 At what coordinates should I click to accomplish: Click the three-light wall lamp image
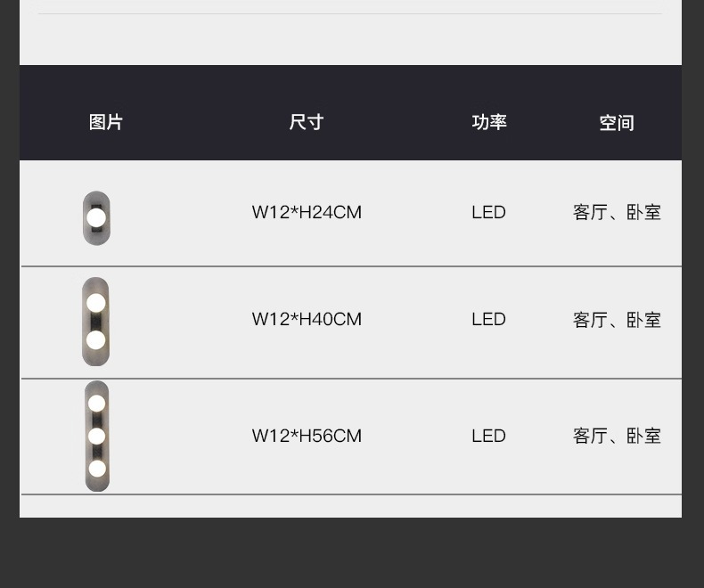pos(97,436)
